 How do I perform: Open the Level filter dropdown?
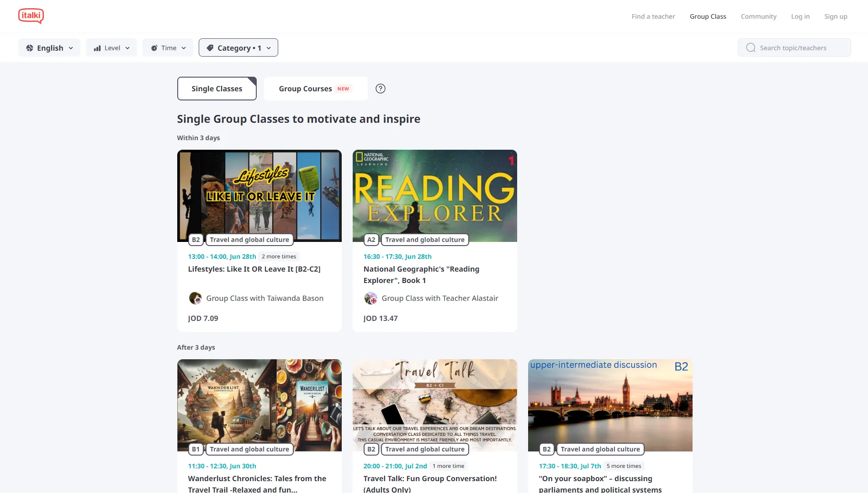click(111, 48)
